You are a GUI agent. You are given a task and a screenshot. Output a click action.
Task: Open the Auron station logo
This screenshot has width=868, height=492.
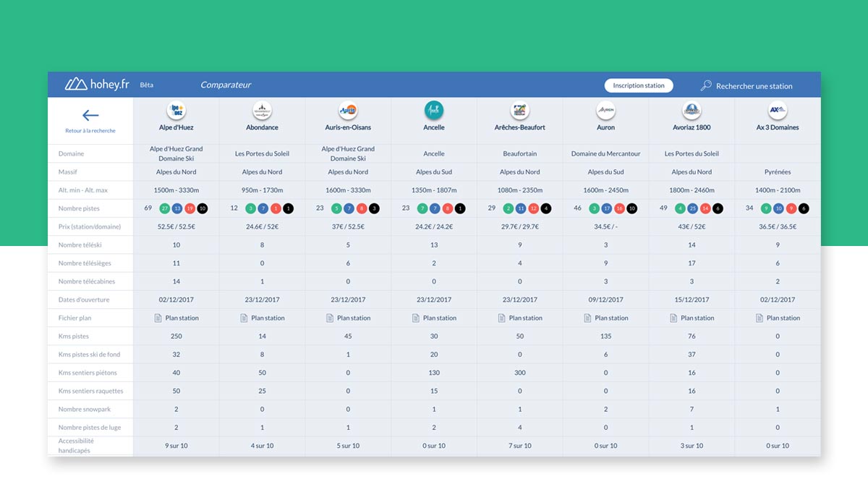[x=605, y=111]
